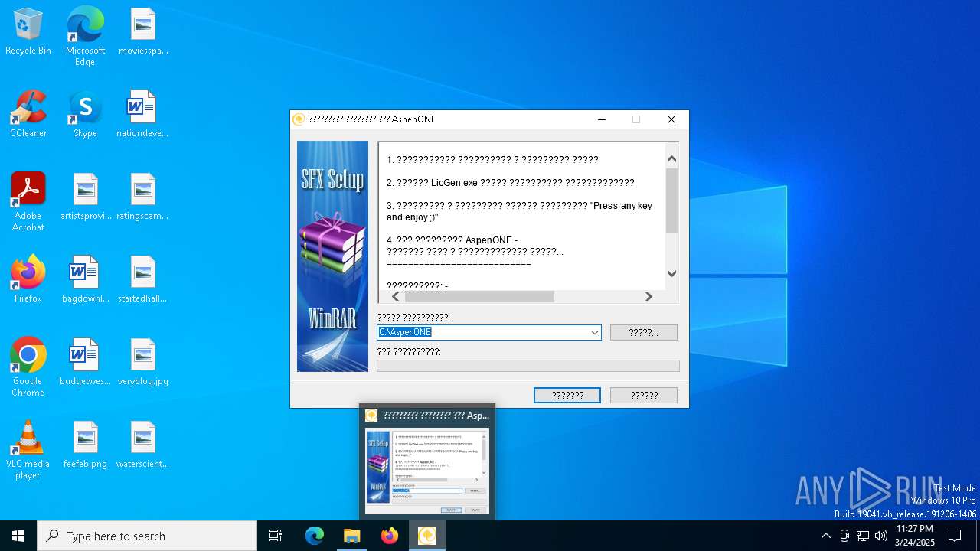This screenshot has height=551, width=980.
Task: Open Adobe Acrobat desktop shortcut
Action: [28, 202]
